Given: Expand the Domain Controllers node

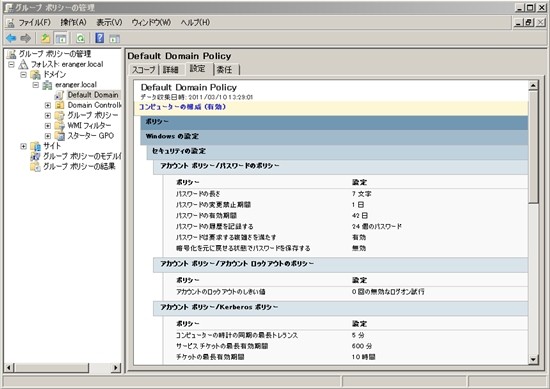Looking at the screenshot, I should point(48,105).
